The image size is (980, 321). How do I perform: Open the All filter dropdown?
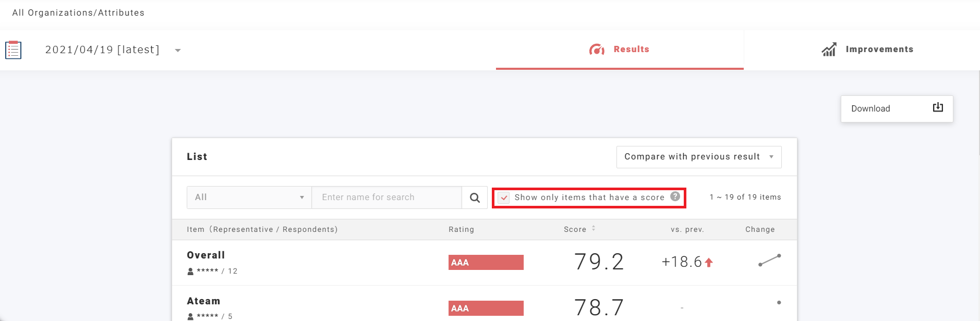click(249, 197)
